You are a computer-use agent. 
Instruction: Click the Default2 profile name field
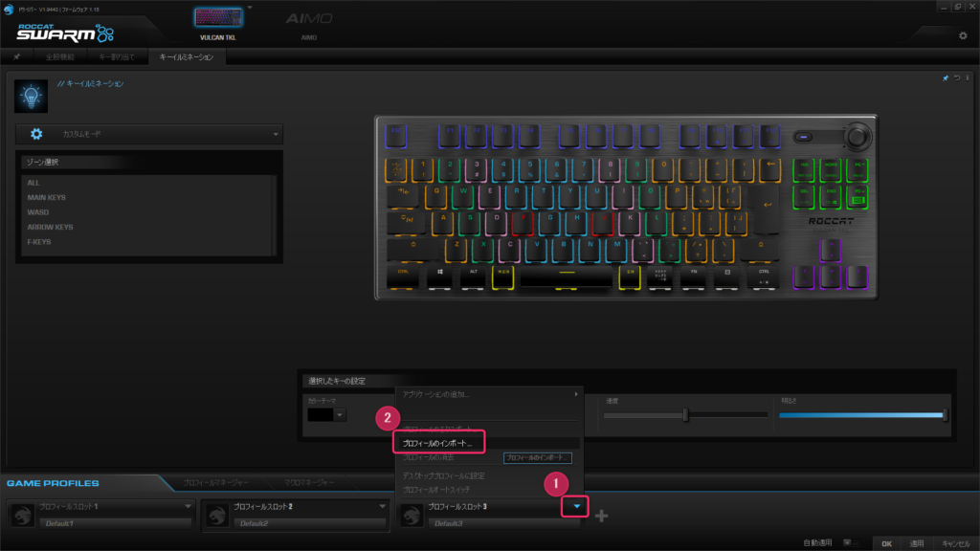[310, 523]
